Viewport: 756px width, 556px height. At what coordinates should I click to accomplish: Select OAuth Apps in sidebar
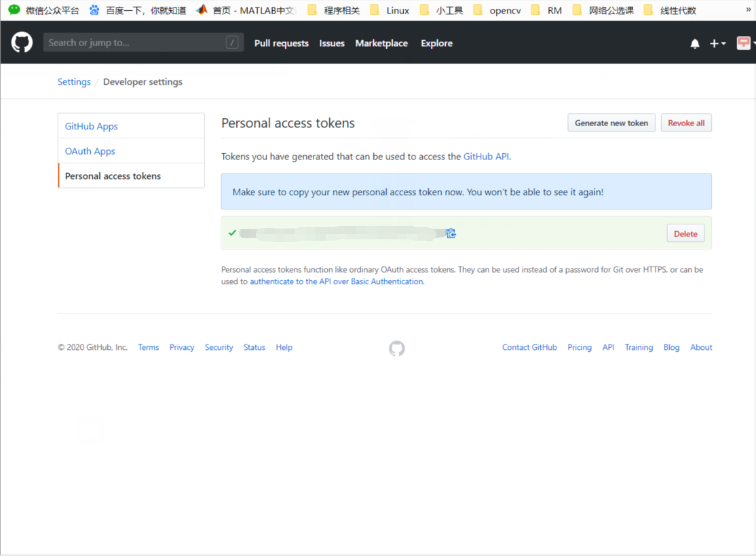tap(131, 151)
